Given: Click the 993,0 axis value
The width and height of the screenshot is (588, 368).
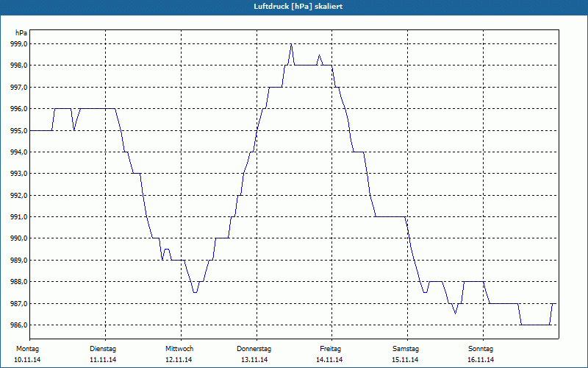Looking at the screenshot, I should pos(19,174).
